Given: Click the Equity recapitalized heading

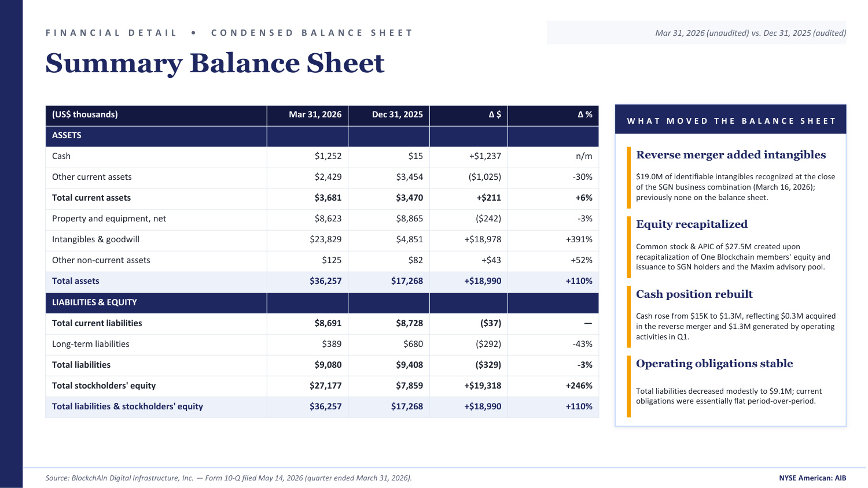Looking at the screenshot, I should click(692, 224).
